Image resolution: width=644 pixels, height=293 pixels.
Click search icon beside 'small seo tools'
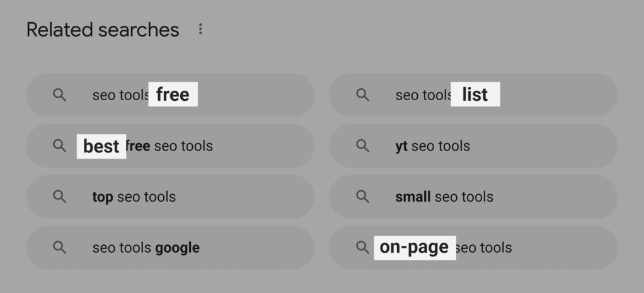[362, 196]
